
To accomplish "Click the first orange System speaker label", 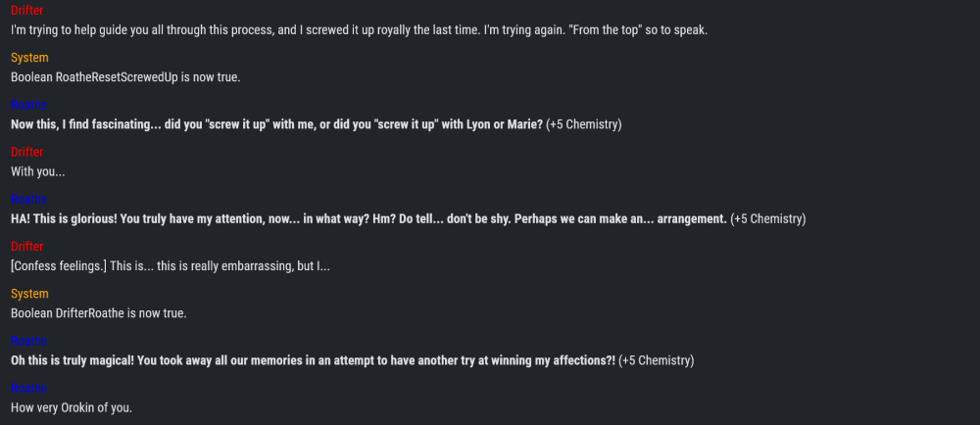I will point(29,58).
